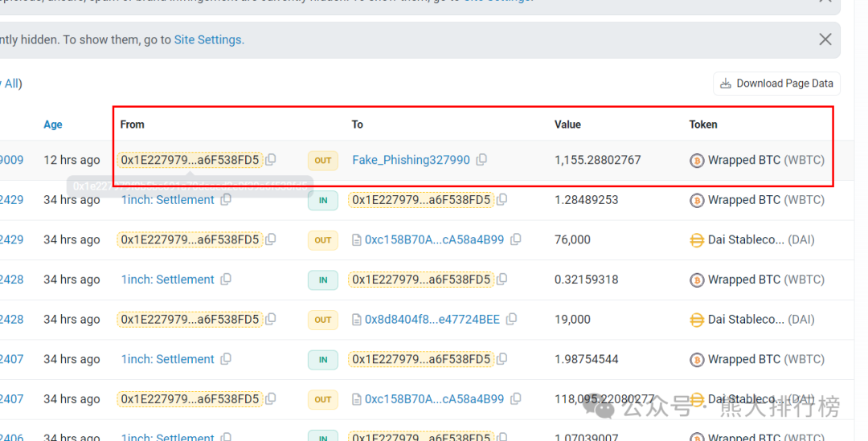The height and width of the screenshot is (441, 868).
Task: Open 1inch: Settlement in the 1.28489253 row
Action: (x=168, y=200)
